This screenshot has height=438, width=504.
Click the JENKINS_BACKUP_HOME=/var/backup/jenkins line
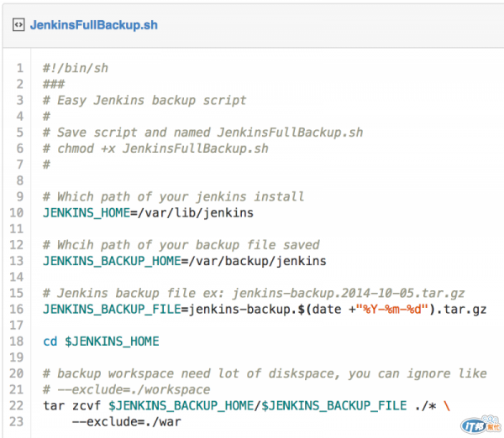click(x=185, y=261)
